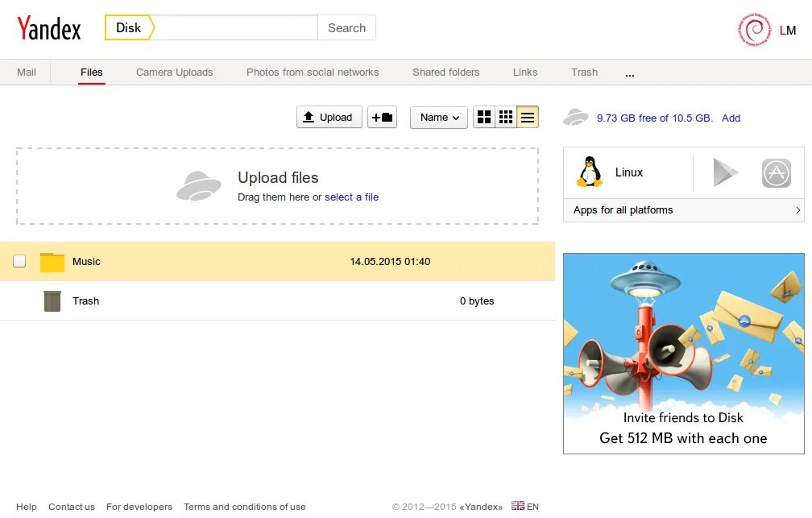Expand more tabs with the ellipsis

[x=630, y=75]
